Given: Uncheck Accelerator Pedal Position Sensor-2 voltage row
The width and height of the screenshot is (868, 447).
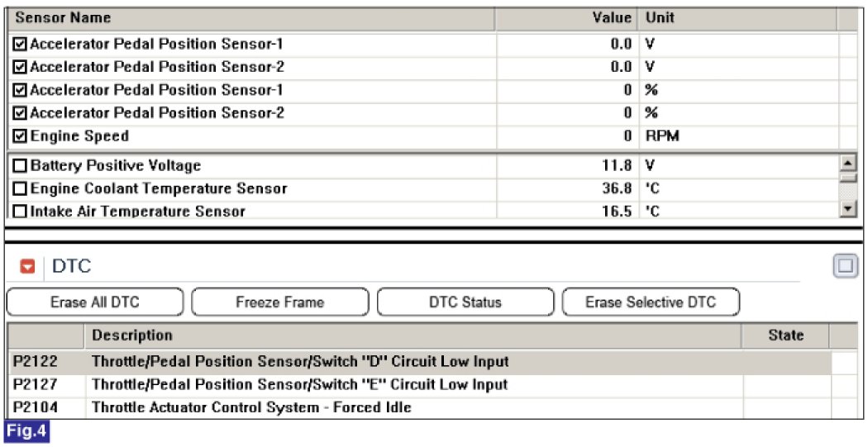Looking at the screenshot, I should point(20,67).
